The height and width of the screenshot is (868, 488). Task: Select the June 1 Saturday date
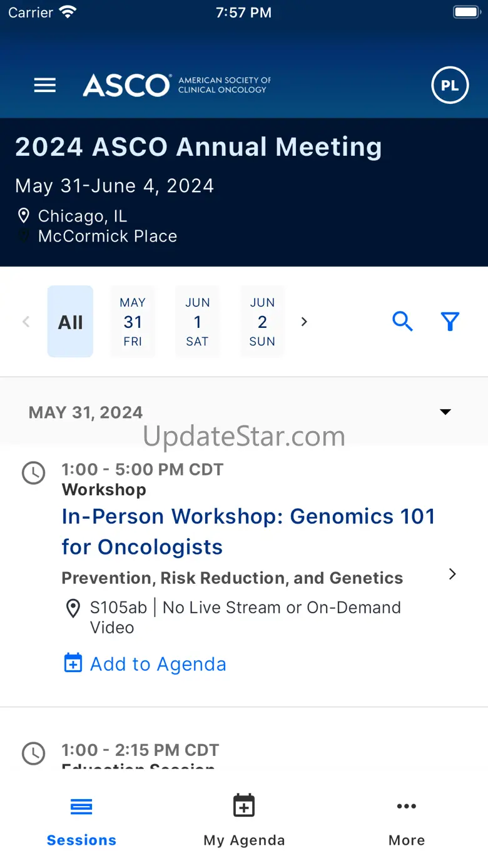[x=197, y=322]
